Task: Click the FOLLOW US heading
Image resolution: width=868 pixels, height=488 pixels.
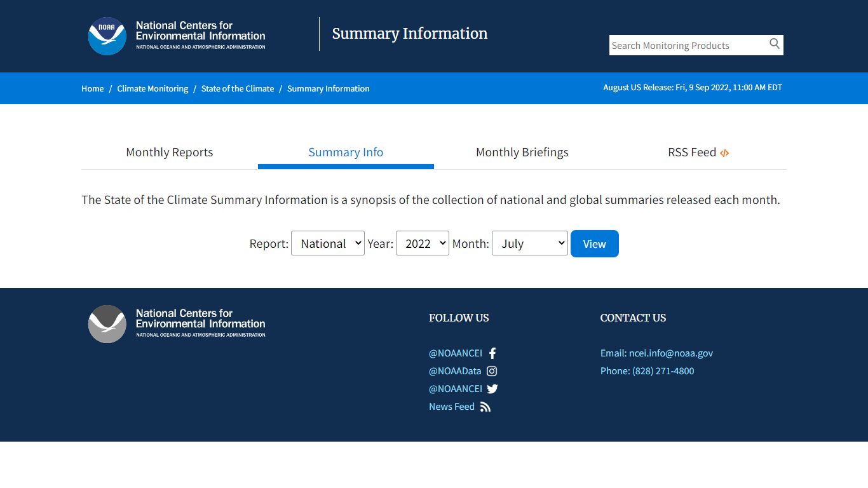Action: click(x=459, y=318)
